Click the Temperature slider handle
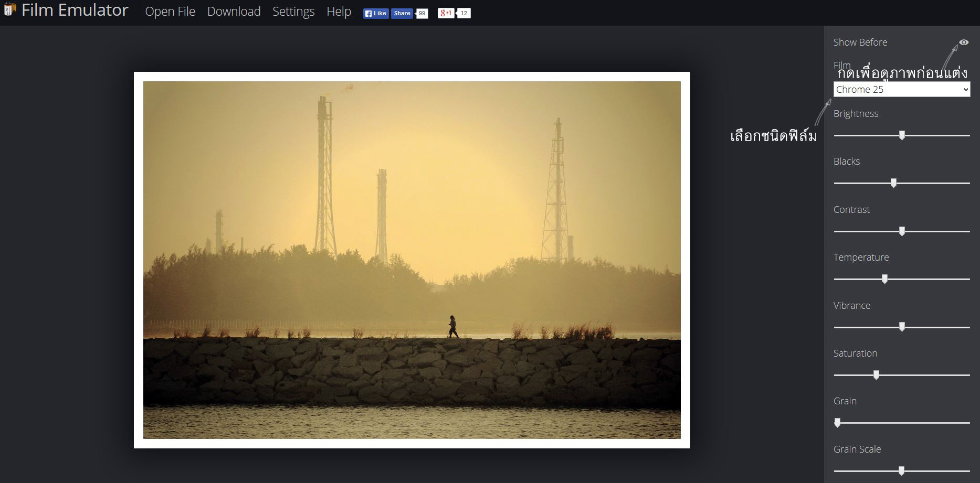Screen dimensions: 980x483 (x=884, y=279)
